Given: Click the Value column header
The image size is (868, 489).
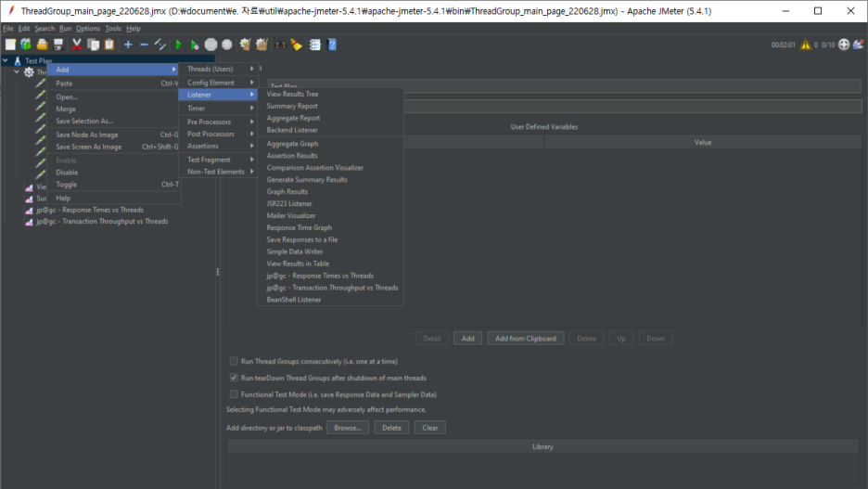Looking at the screenshot, I should tap(703, 142).
